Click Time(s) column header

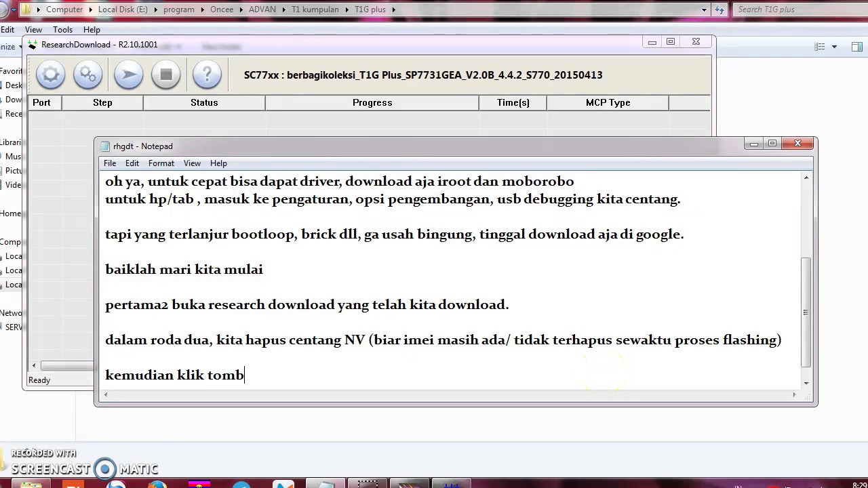(513, 103)
